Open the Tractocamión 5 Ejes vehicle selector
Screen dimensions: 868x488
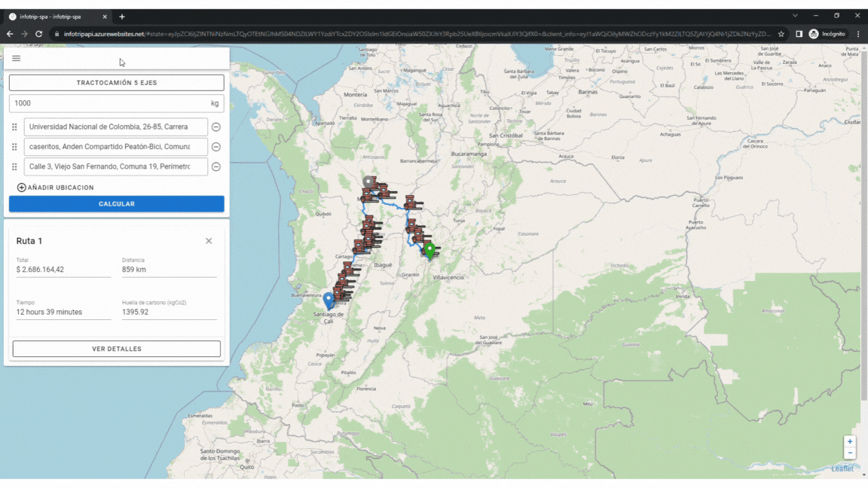(117, 83)
